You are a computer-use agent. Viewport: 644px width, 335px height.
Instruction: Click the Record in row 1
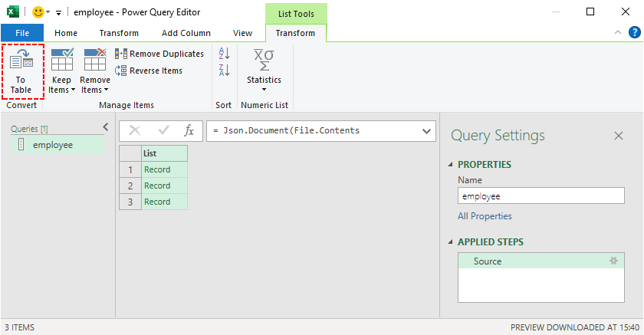coord(164,169)
